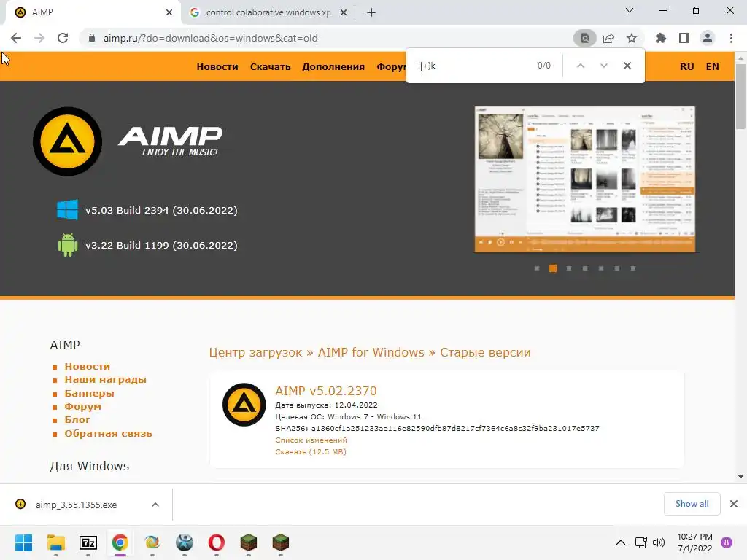This screenshot has height=560, width=747.
Task: Open Наши награды in the sidebar
Action: pos(105,379)
